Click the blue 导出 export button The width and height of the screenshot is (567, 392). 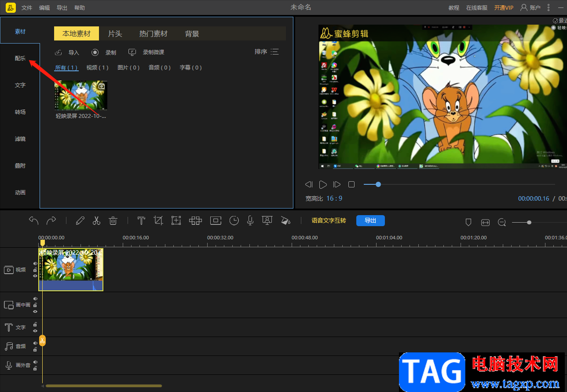pos(370,221)
